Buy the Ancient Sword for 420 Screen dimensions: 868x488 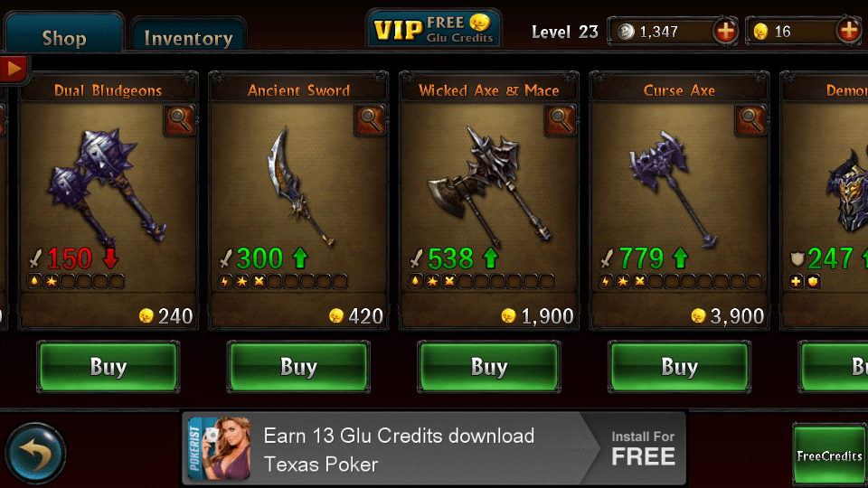tap(298, 367)
